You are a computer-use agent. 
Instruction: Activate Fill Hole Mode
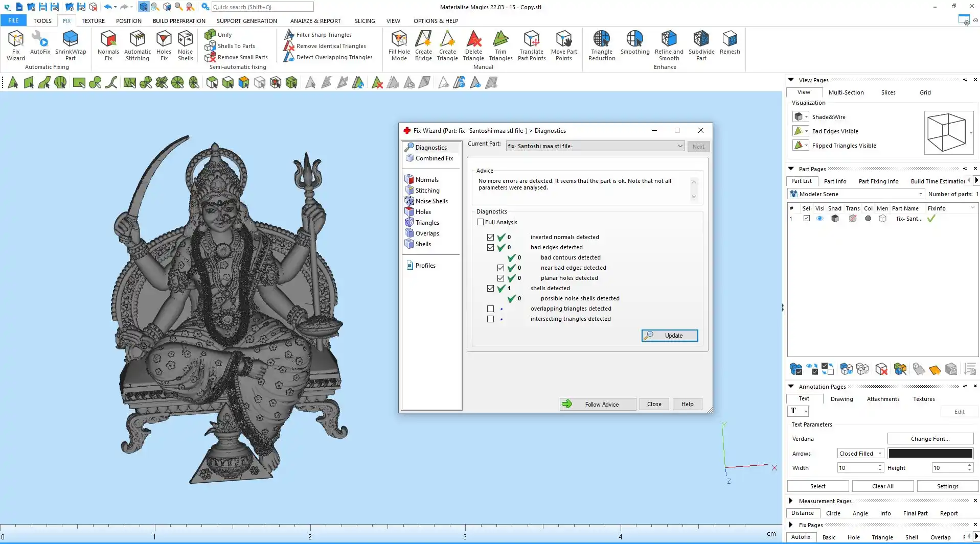point(399,45)
